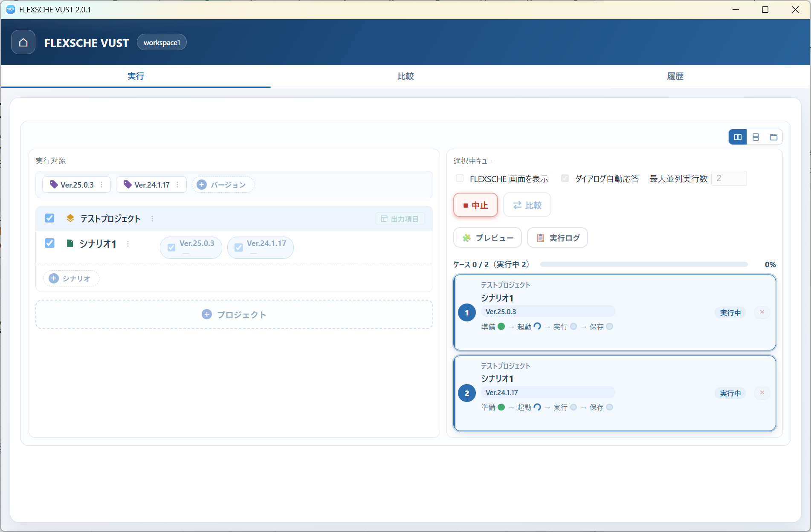Toggle Ver.25.0.3 checkbox for シナリオ1

point(171,247)
